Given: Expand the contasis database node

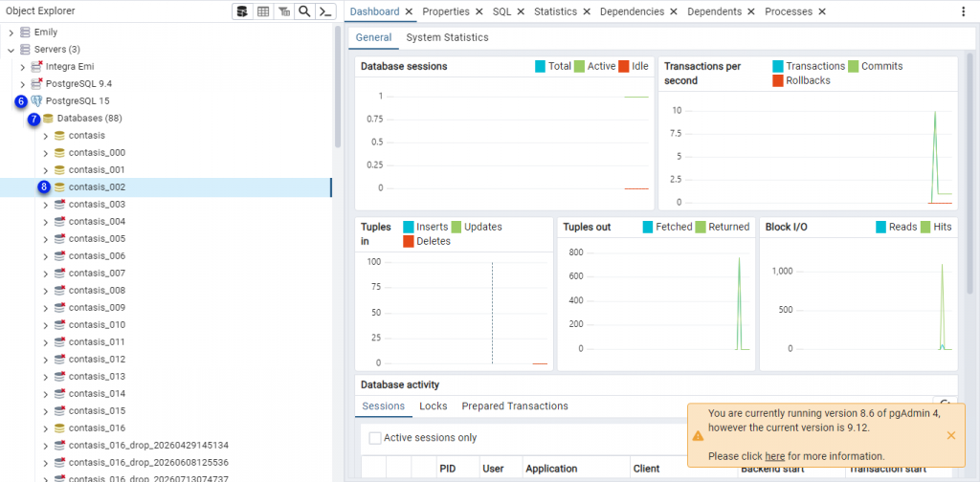Looking at the screenshot, I should coord(45,136).
